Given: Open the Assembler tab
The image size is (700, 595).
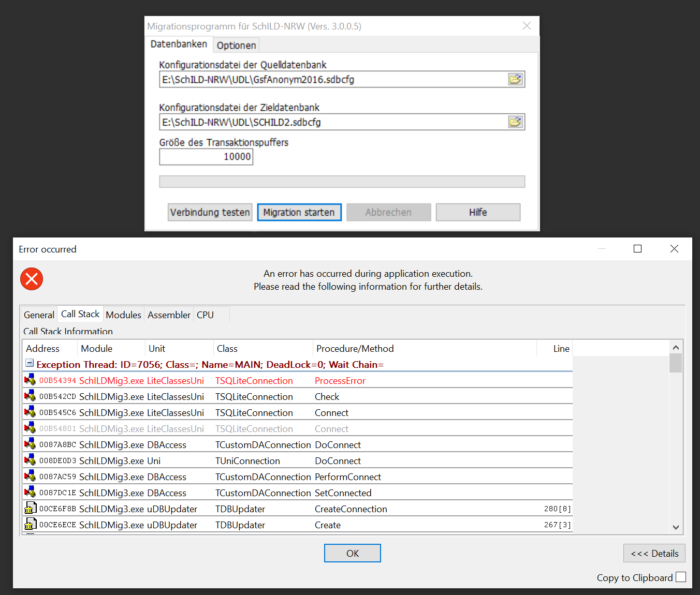Looking at the screenshot, I should click(169, 315).
